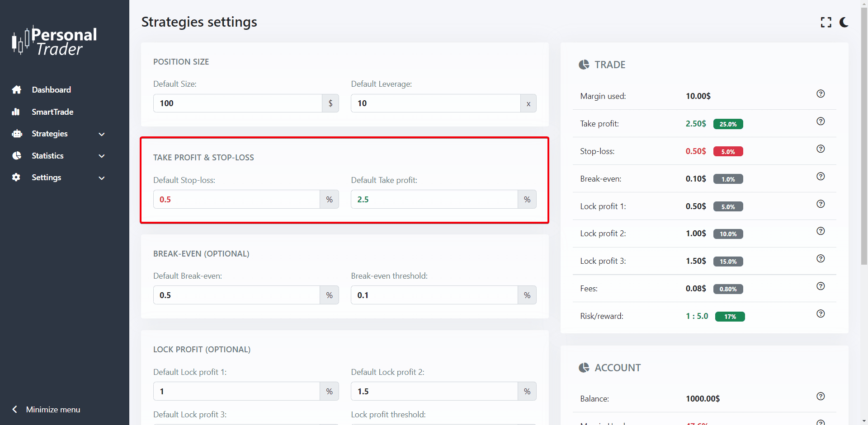Focus the Default Stop-loss percentage field

point(236,200)
